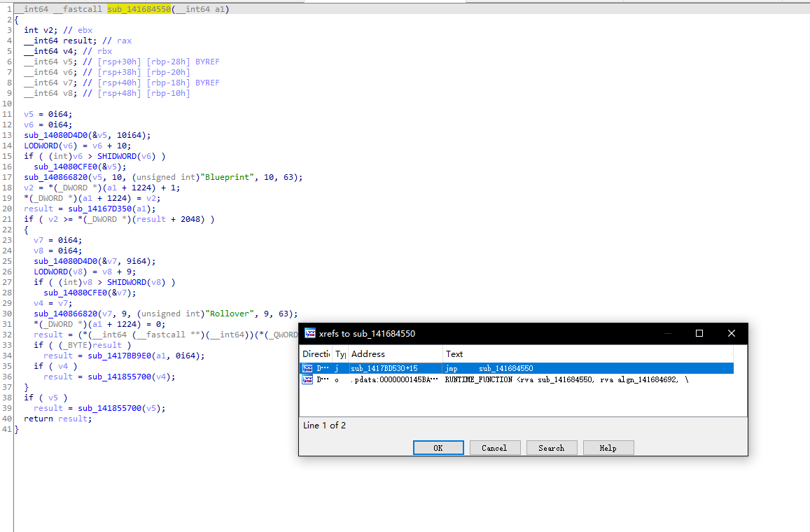Screen dimensions: 810x532
Task: Click the Help button
Action: [608, 448]
